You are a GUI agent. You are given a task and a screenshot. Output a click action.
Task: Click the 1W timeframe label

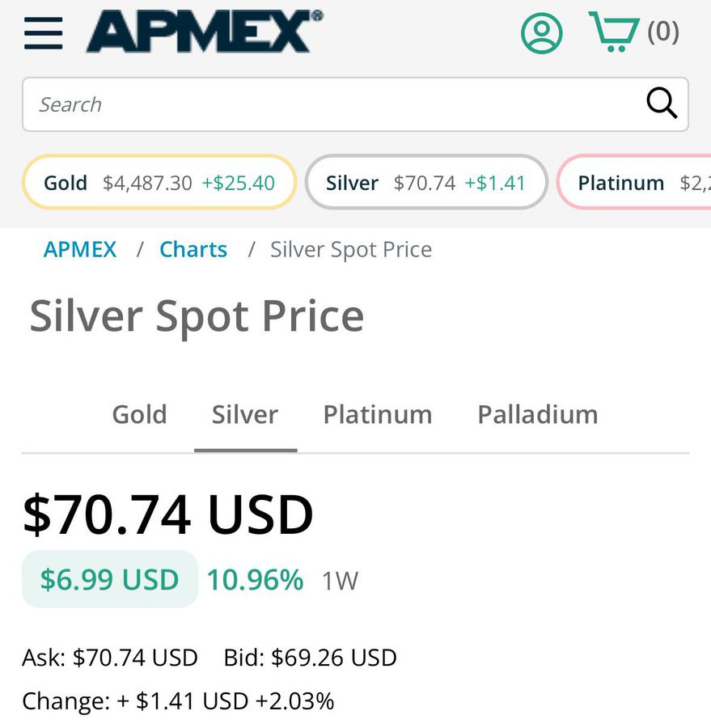pos(340,581)
